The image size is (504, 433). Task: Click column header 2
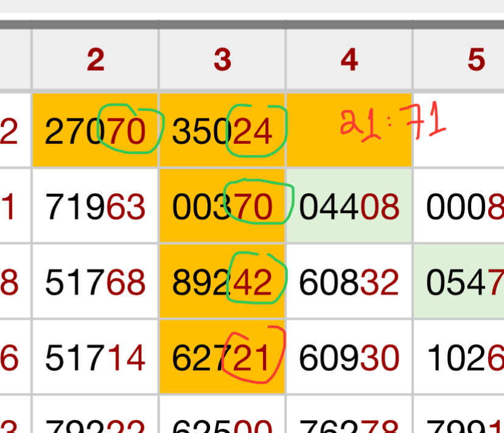point(96,60)
